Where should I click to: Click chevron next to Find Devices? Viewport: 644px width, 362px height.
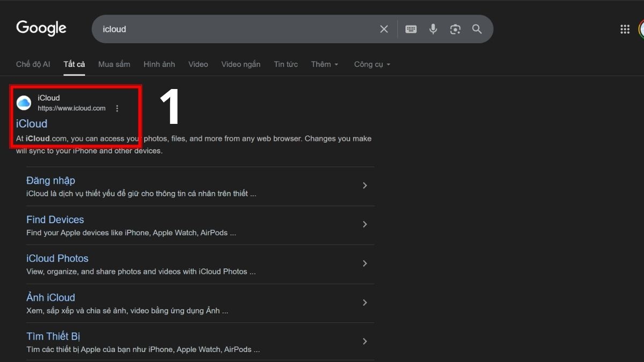[x=364, y=224]
